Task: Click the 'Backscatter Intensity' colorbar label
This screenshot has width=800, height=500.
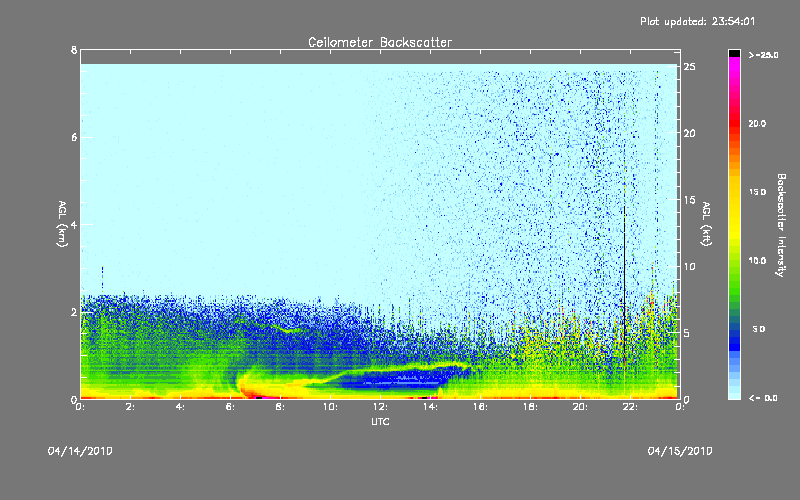Action: coord(780,225)
